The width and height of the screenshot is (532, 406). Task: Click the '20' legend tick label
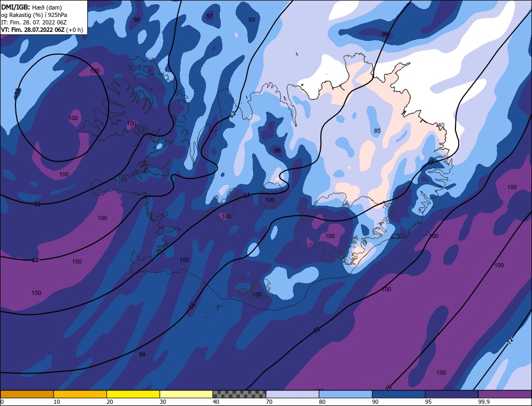pos(110,402)
